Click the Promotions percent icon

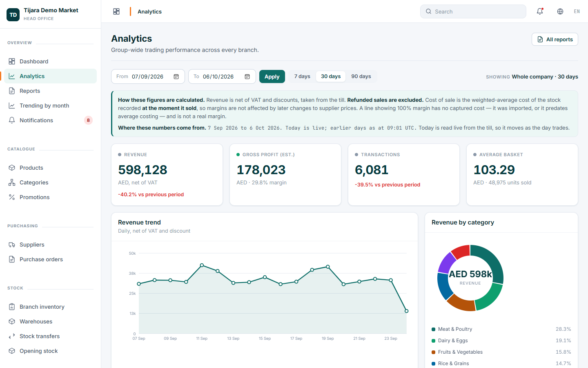[x=12, y=197]
